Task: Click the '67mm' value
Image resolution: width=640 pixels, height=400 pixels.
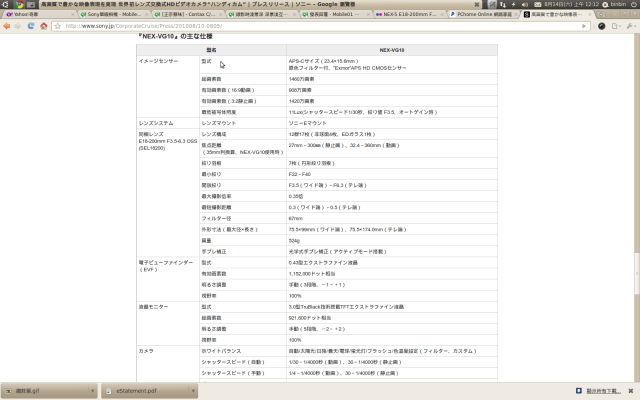Action: pyautogui.click(x=296, y=218)
